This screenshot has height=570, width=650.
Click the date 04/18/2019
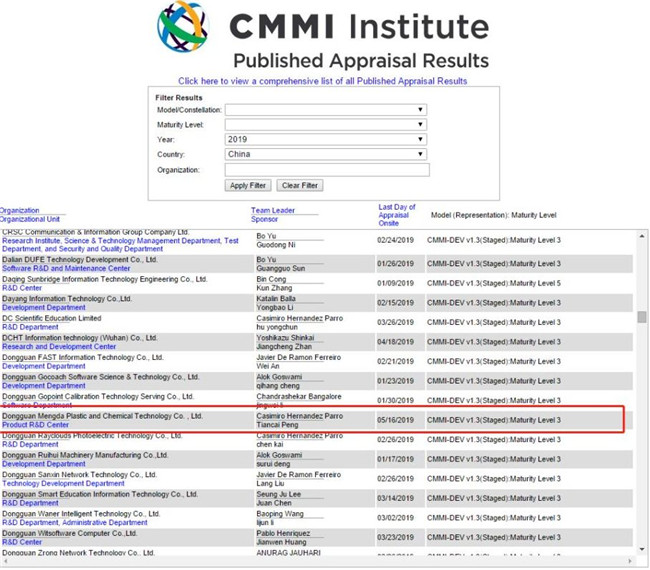click(x=395, y=342)
